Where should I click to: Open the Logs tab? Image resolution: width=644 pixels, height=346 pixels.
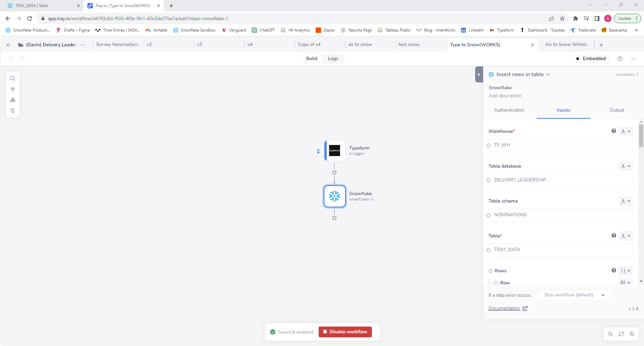point(333,58)
